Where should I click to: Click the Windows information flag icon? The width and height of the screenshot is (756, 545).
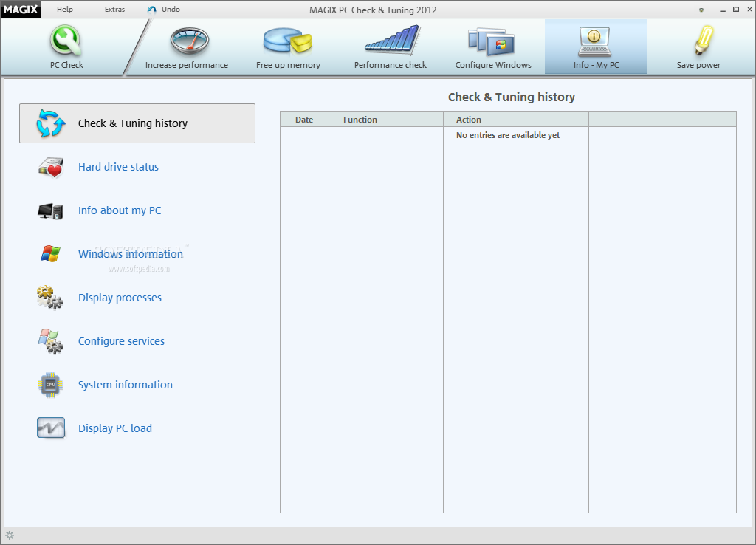pyautogui.click(x=51, y=254)
